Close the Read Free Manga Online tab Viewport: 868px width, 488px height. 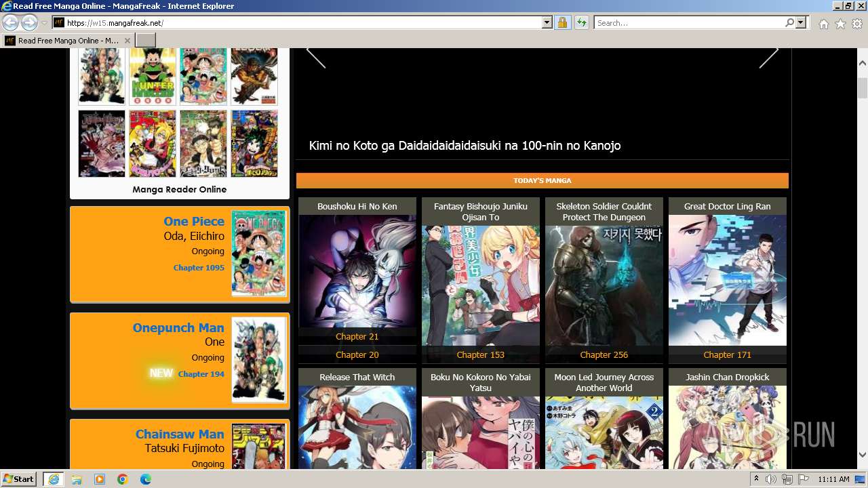[x=127, y=41]
